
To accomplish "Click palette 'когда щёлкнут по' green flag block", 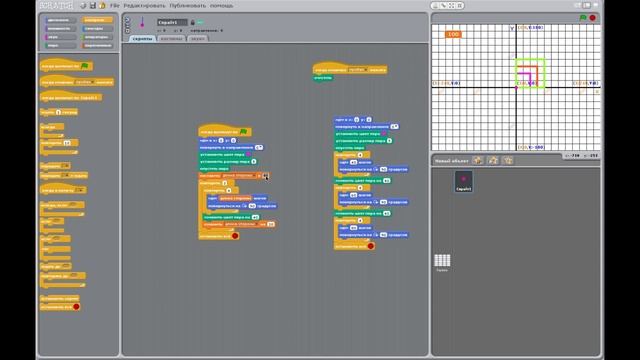I will coord(66,65).
